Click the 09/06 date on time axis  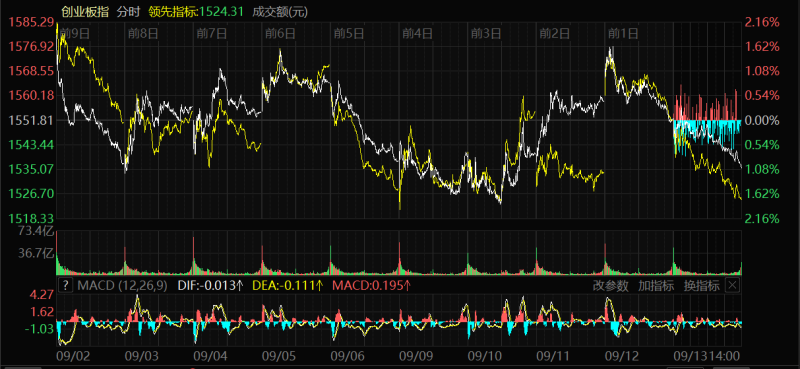pyautogui.click(x=346, y=355)
